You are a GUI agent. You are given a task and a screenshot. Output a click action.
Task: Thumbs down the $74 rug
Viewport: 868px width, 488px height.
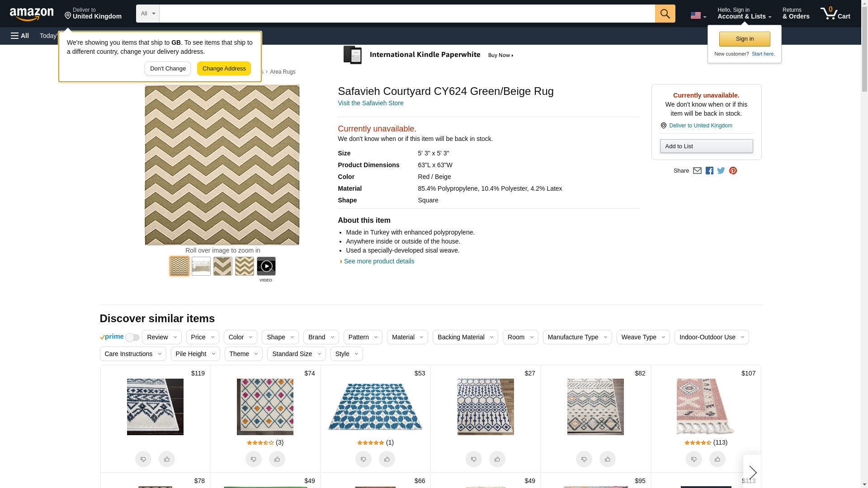pos(254,459)
